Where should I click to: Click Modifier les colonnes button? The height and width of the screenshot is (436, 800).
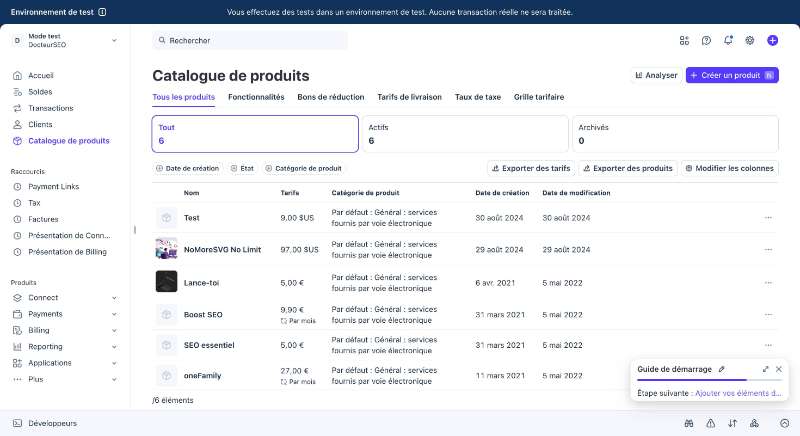pyautogui.click(x=730, y=168)
